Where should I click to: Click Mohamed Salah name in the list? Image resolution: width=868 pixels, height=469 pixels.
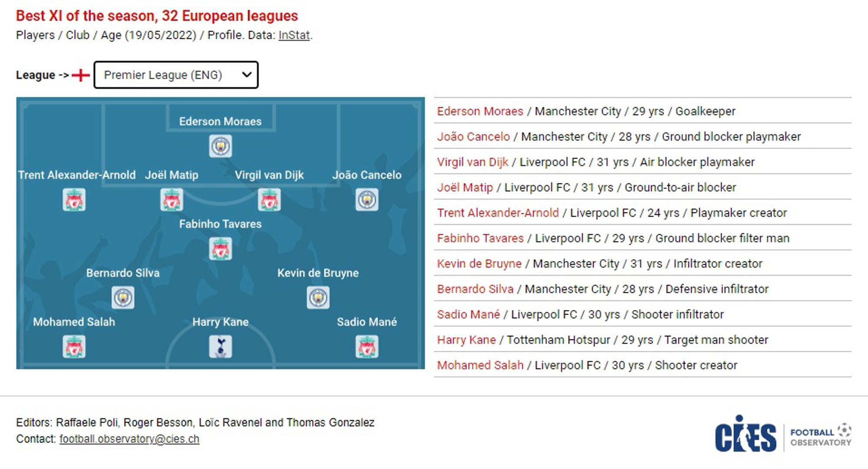(x=480, y=365)
